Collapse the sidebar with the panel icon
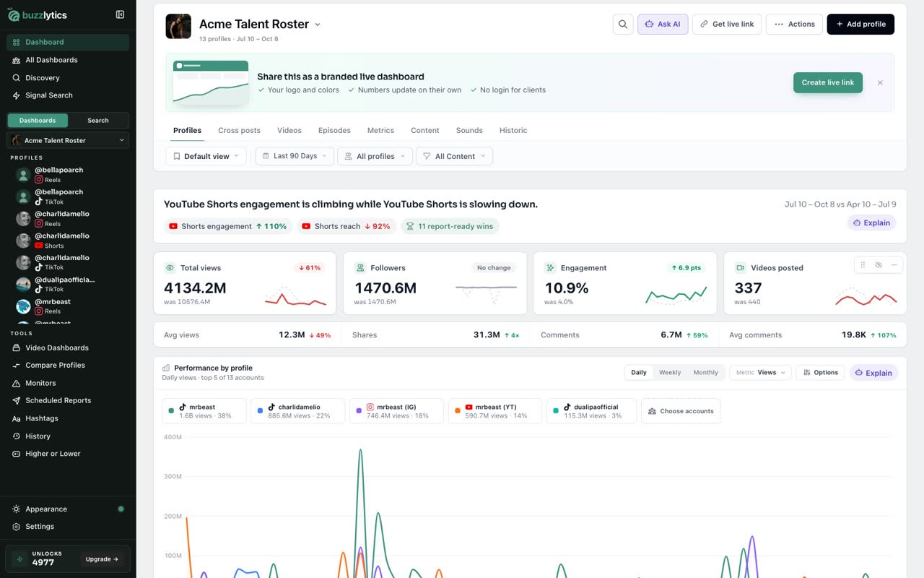This screenshot has height=578, width=924. (120, 14)
